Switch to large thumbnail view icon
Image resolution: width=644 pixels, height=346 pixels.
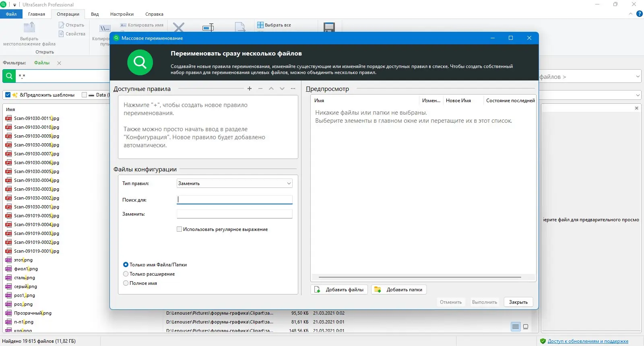point(526,327)
